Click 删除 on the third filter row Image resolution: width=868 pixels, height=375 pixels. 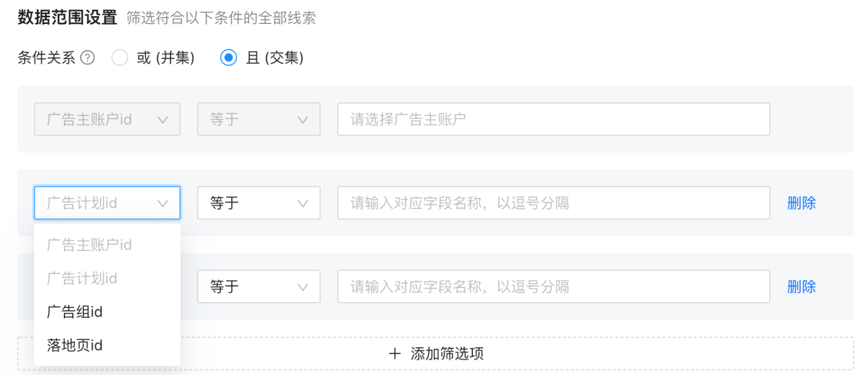801,287
